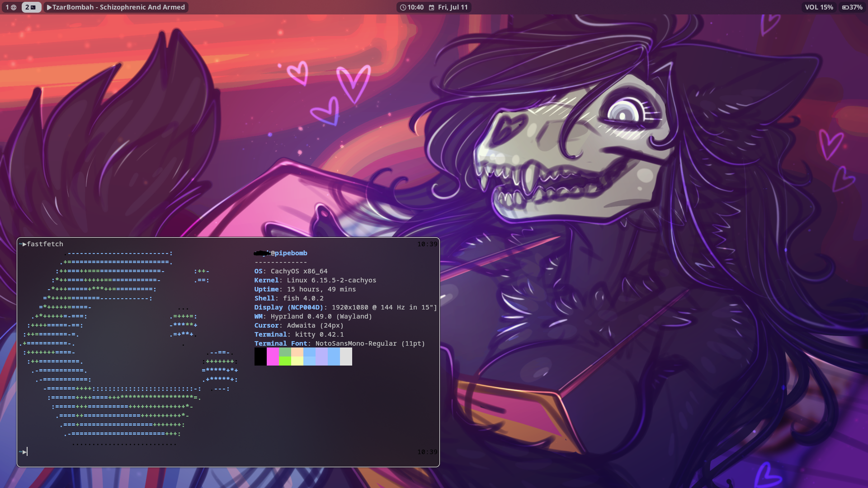This screenshot has height=488, width=868.
Task: Open the Fri, Jul 11 date widget
Action: coord(453,7)
